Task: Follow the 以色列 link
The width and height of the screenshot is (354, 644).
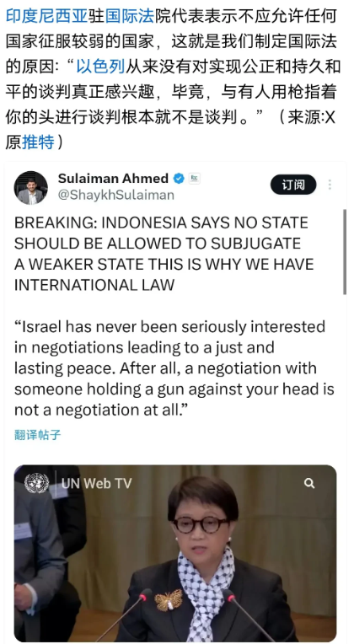Action: (x=100, y=67)
